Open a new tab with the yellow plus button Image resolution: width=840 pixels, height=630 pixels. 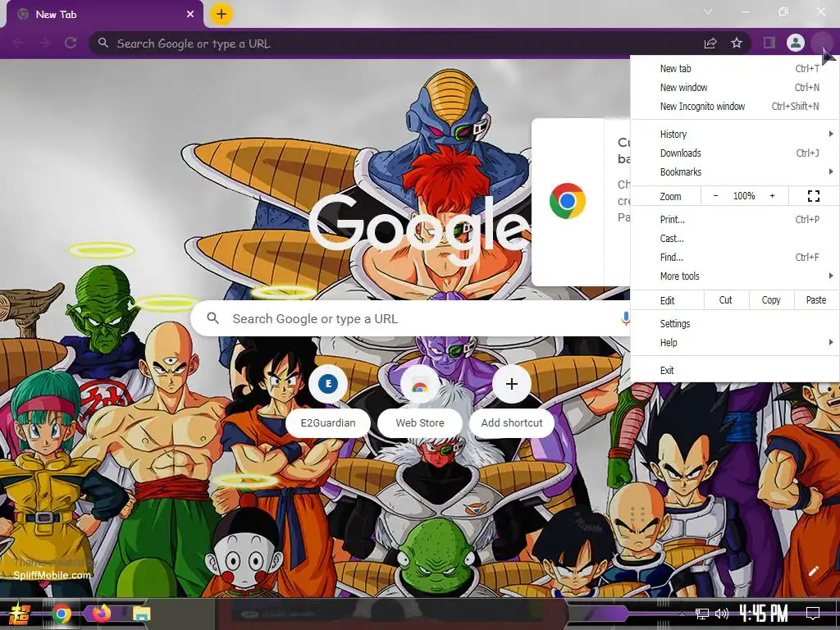221,14
